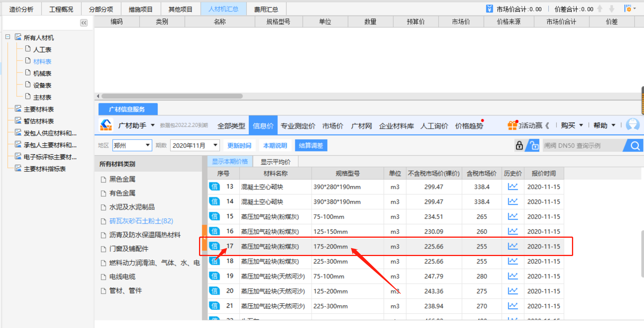Open the 全部类型 type selector
This screenshot has width=644, height=328.
point(231,126)
